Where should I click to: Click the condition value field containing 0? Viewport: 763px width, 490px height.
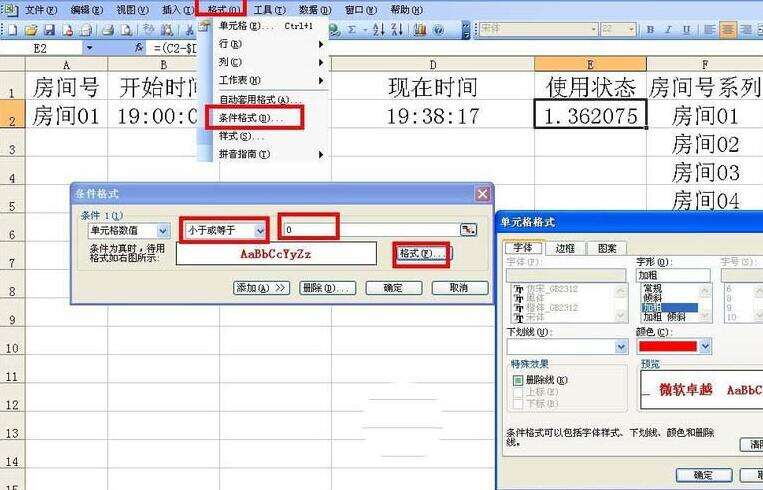click(x=371, y=230)
